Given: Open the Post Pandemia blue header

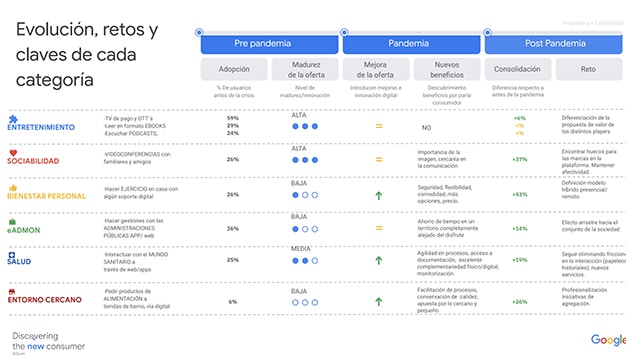Looking at the screenshot, I should [554, 44].
